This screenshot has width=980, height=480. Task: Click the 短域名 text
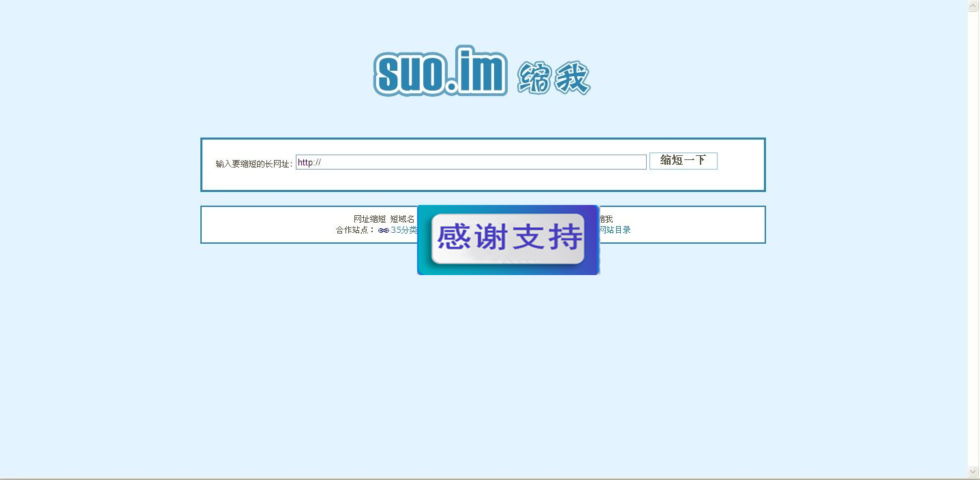[x=402, y=219]
